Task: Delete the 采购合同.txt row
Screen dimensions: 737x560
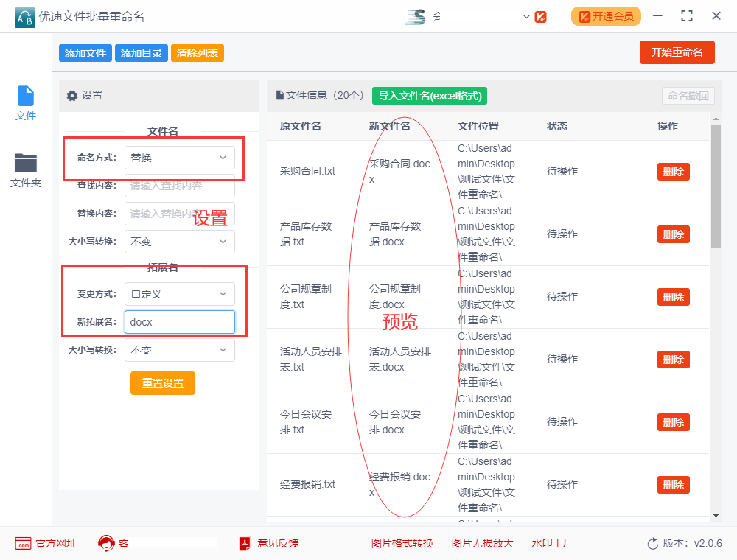Action: tap(673, 172)
